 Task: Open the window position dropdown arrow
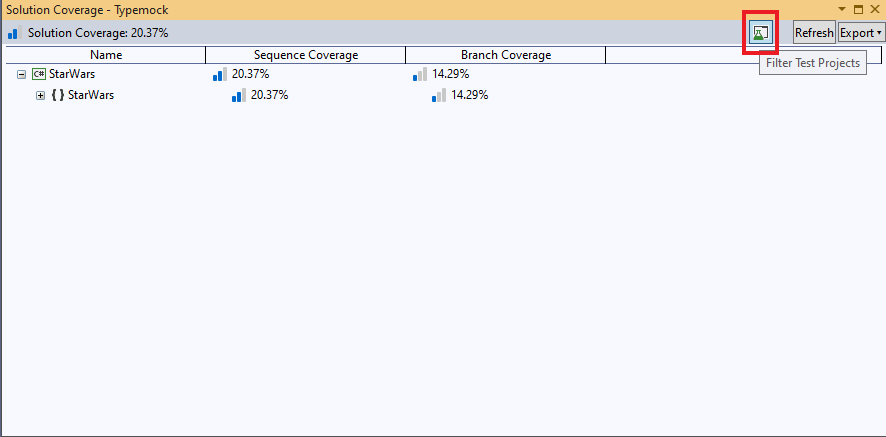tap(842, 9)
